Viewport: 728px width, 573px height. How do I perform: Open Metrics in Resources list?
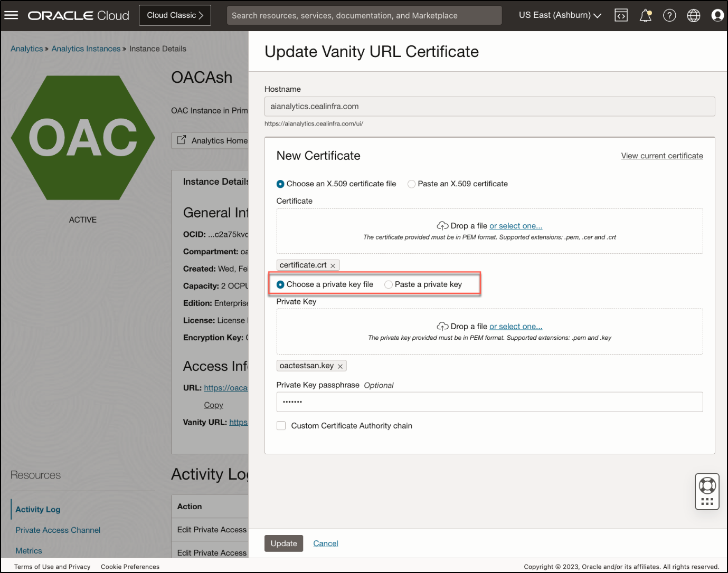[29, 551]
